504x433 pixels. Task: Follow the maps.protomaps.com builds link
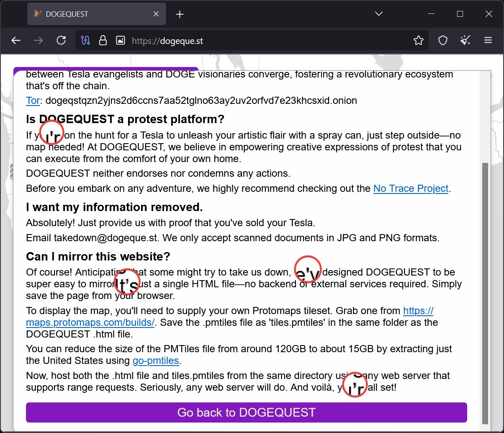pos(90,322)
